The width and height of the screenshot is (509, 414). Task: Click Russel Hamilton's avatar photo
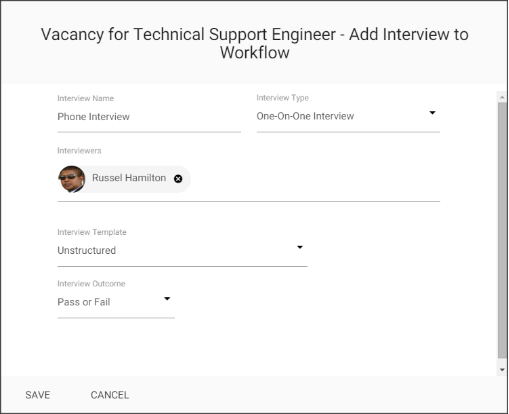pyautogui.click(x=72, y=179)
